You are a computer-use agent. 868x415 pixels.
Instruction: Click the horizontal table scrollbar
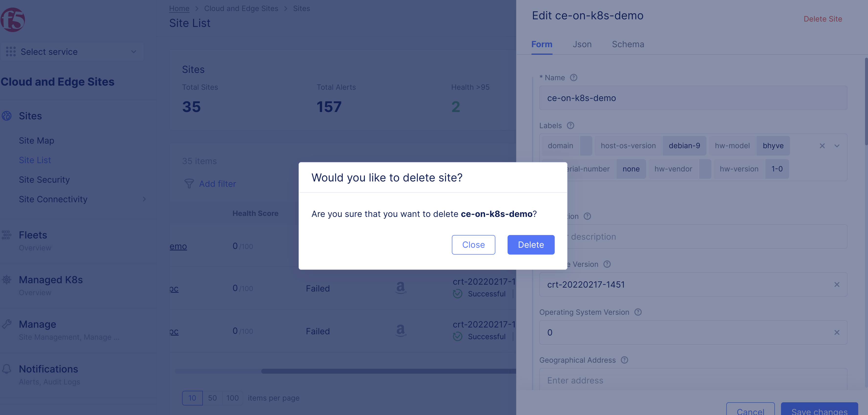pyautogui.click(x=388, y=371)
